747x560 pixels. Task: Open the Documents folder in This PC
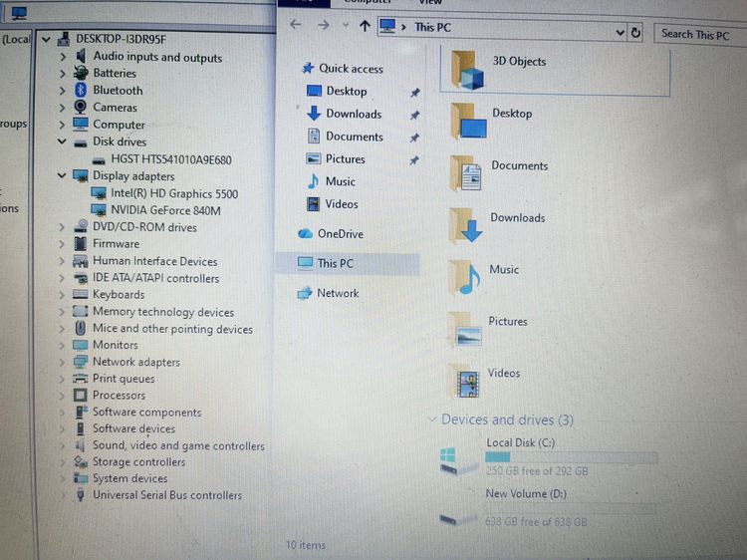(467, 173)
